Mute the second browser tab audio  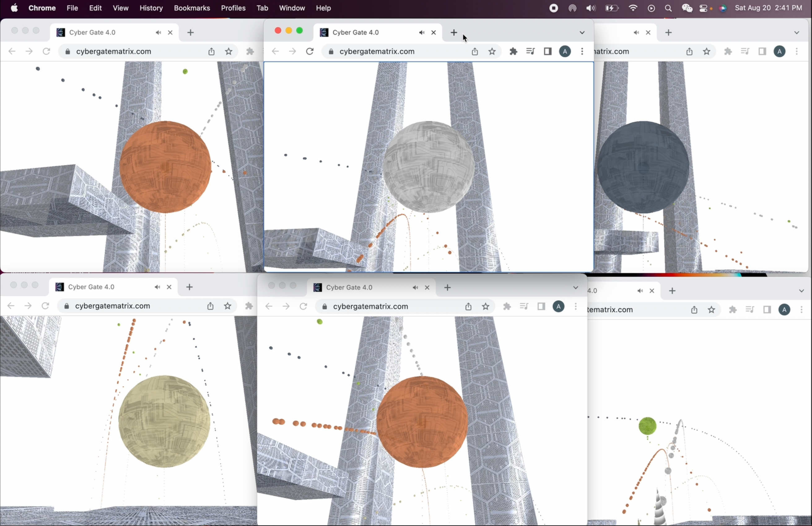coord(421,32)
